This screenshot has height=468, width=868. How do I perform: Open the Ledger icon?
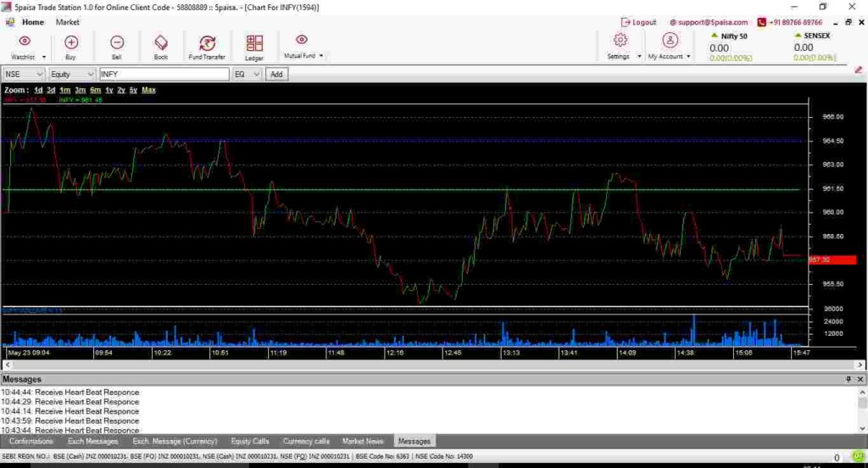pos(254,42)
